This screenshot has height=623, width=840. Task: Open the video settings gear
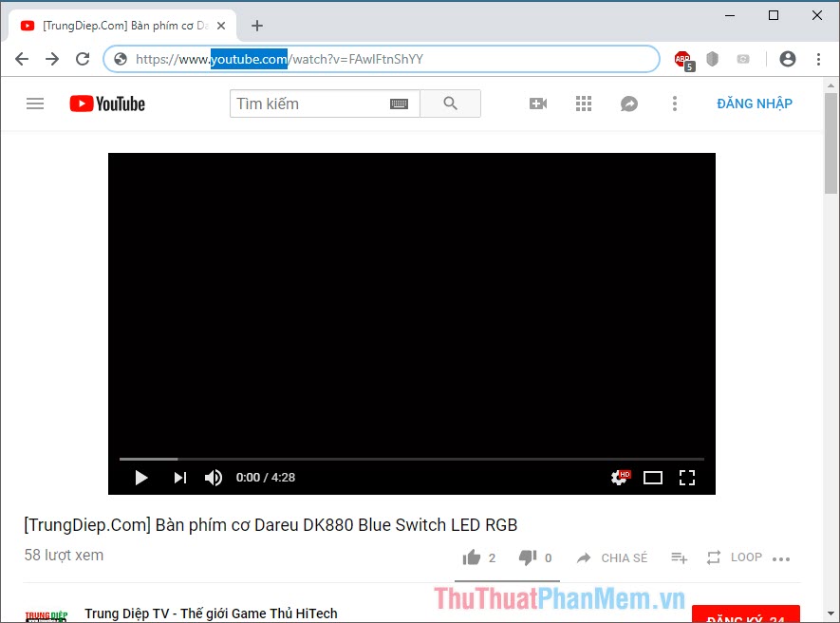click(x=618, y=478)
